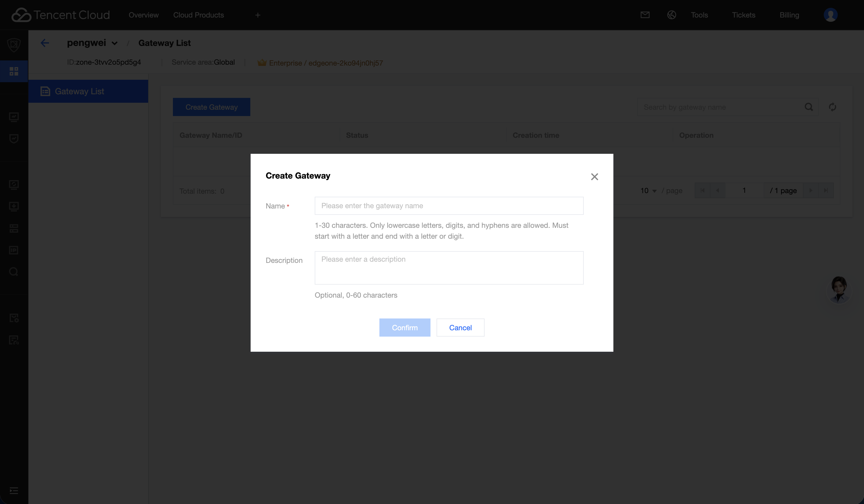Open the user account avatar
864x504 pixels.
click(830, 15)
